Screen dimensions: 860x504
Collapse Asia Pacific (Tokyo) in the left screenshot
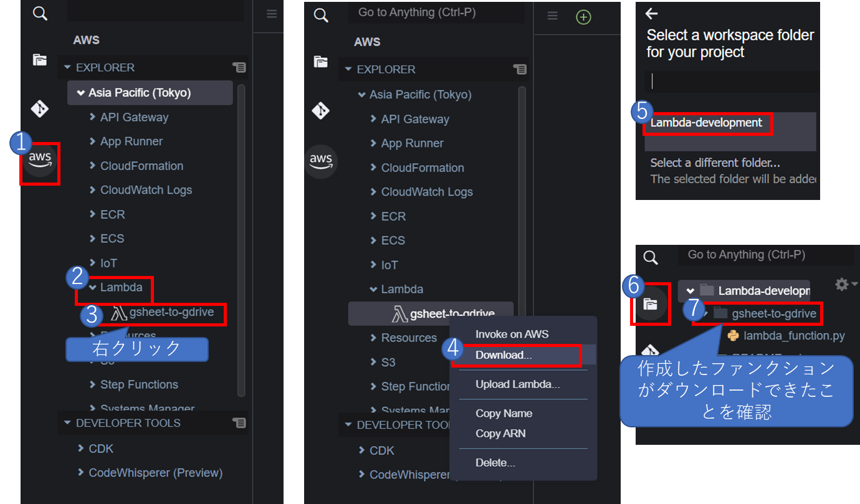(80, 93)
